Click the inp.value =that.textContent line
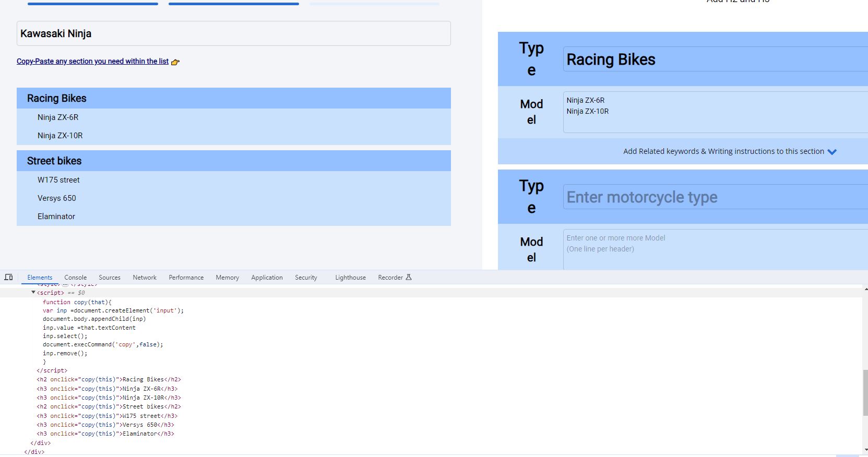 pos(89,328)
